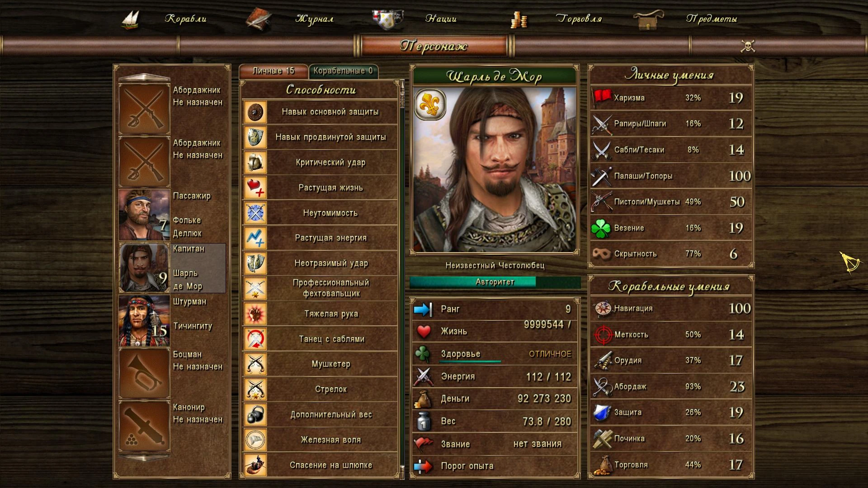The height and width of the screenshot is (488, 868).
Task: Click the Нации shield icon
Action: (387, 19)
